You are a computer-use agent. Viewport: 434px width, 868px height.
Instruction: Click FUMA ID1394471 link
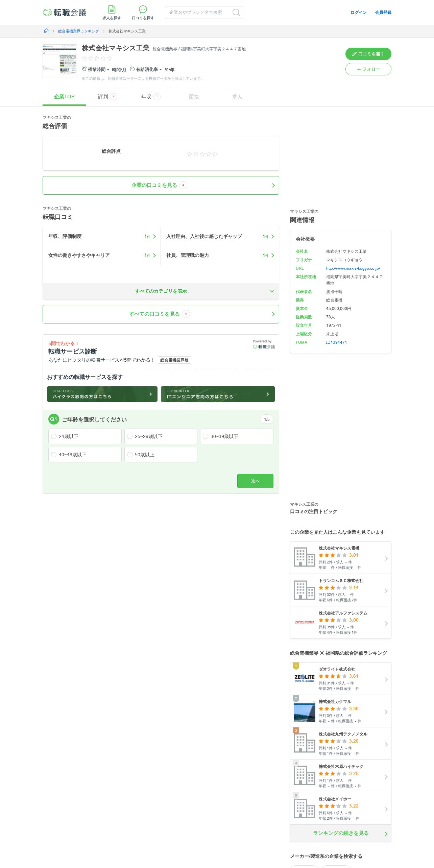[336, 342]
